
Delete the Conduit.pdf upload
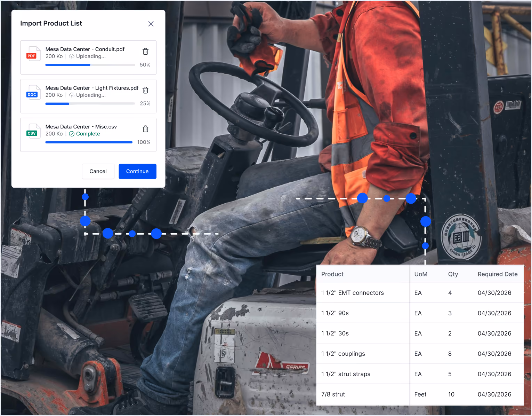(146, 52)
